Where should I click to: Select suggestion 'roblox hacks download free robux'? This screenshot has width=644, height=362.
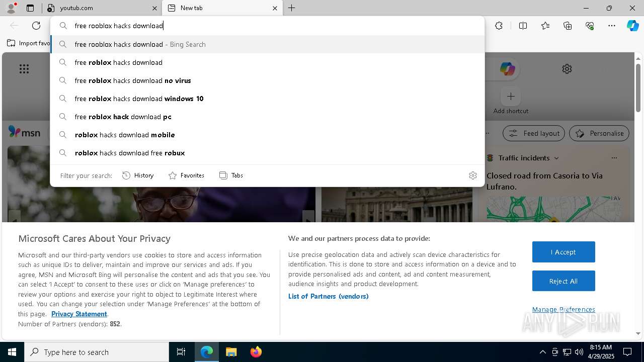tap(267, 153)
